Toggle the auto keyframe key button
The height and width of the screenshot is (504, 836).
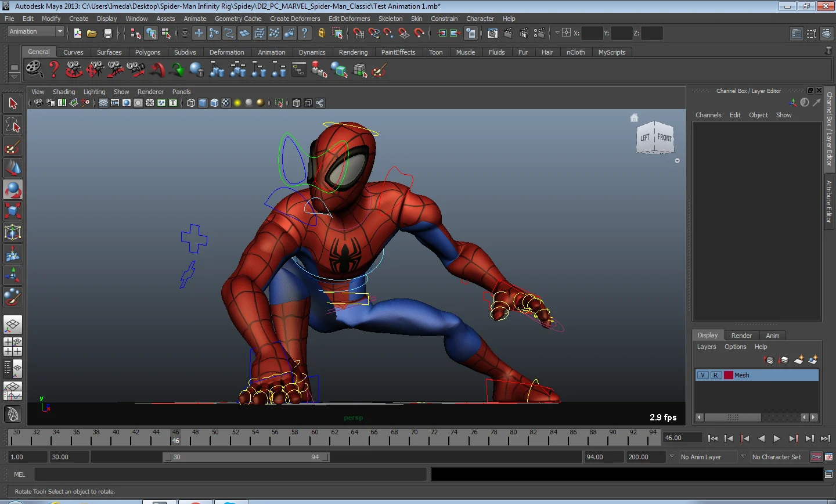[x=816, y=457]
